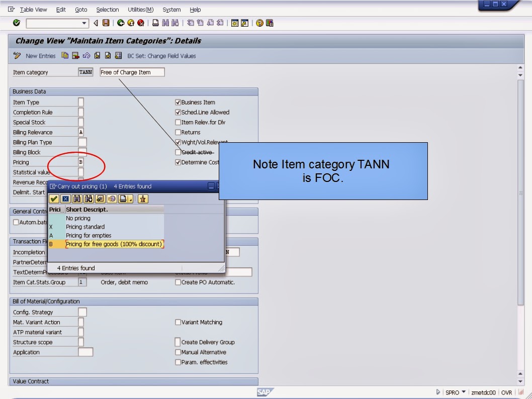This screenshot has width=532, height=399.
Task: Expand the status bar triangle arrow
Action: pyautogui.click(x=438, y=392)
